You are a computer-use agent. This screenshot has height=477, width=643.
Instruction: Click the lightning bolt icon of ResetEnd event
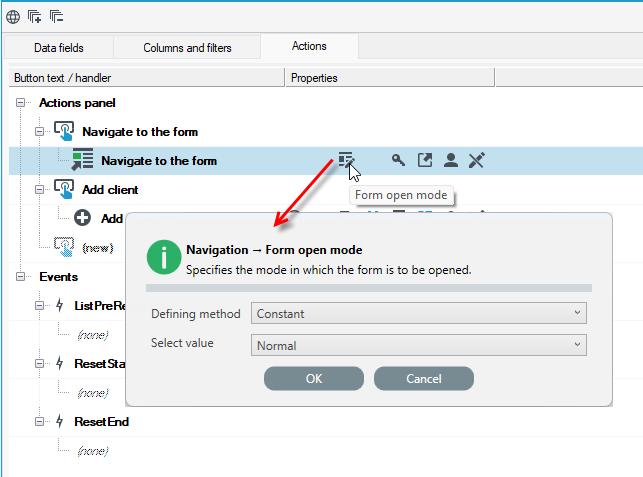[60, 421]
